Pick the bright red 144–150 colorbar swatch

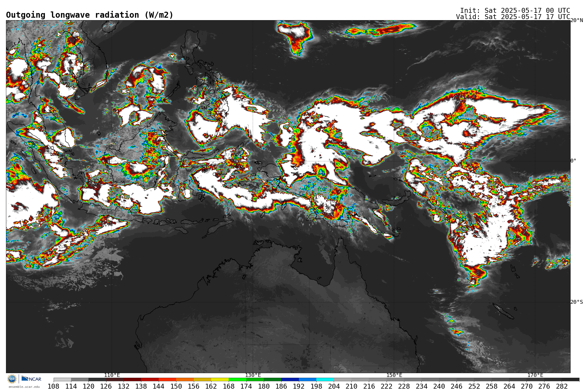[167, 379]
